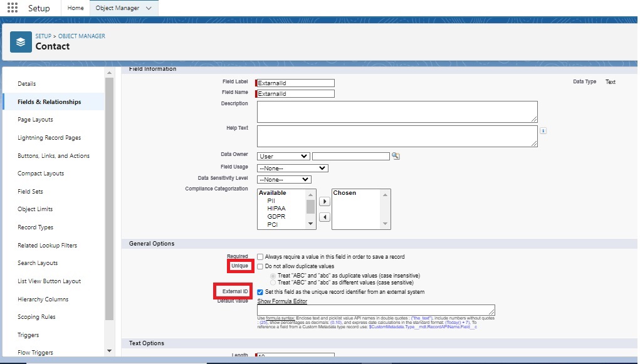Open Related Lookup Filters in sidebar
The image size is (640, 364).
48,245
